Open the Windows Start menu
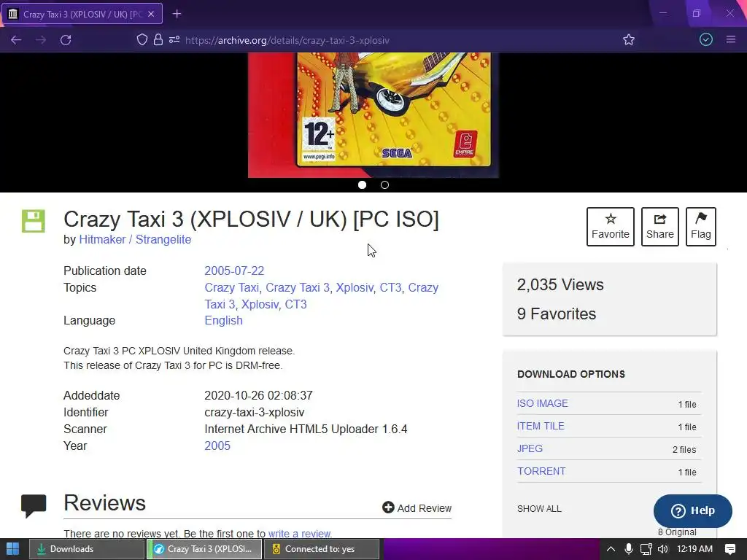This screenshot has width=747, height=560. (x=13, y=549)
